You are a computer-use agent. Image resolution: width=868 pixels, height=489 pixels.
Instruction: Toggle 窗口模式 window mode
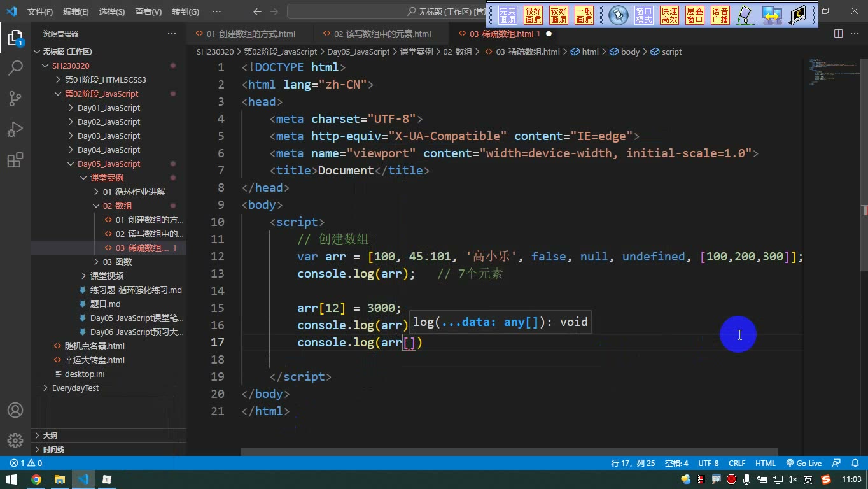click(644, 15)
